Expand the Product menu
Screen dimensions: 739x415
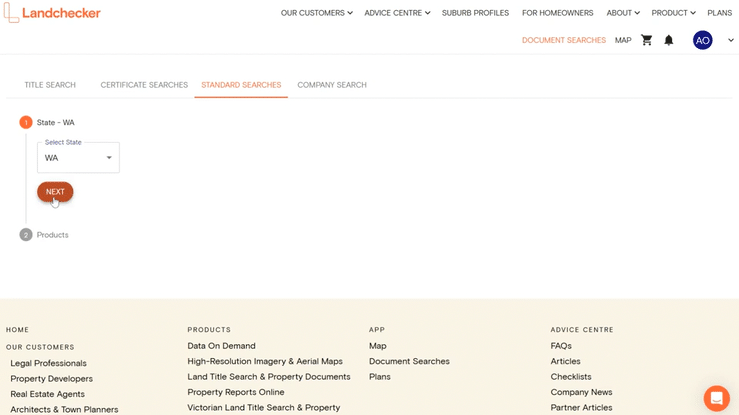673,13
